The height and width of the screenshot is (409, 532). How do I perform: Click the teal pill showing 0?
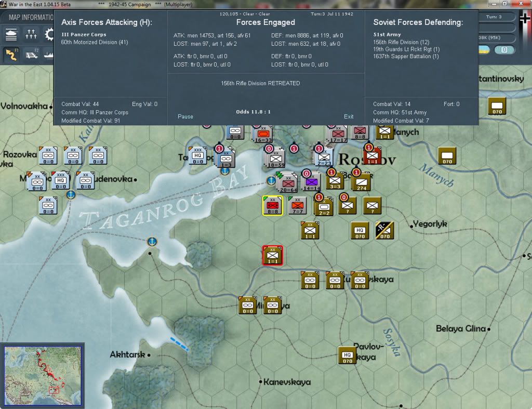pyautogui.click(x=504, y=50)
